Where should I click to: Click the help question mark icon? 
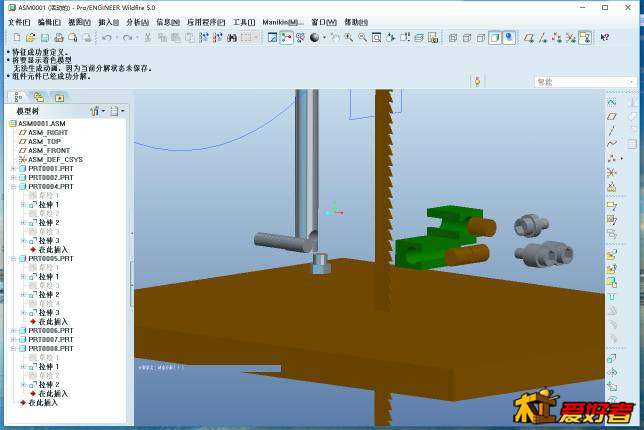(605, 38)
